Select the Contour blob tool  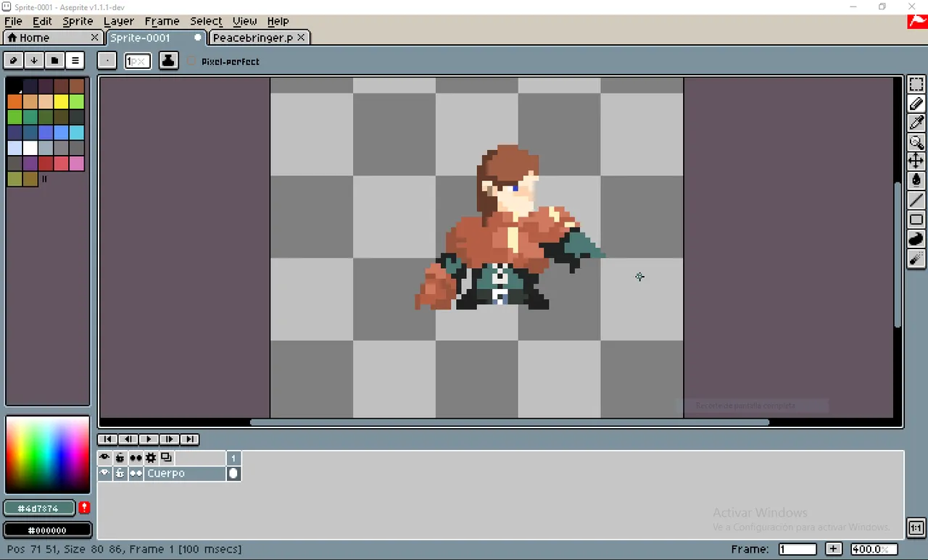coord(916,239)
